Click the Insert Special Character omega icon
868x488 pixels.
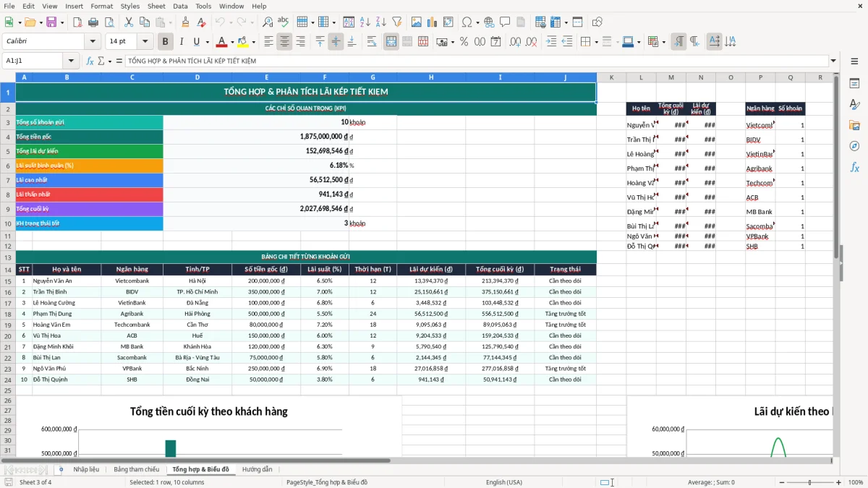[x=467, y=22]
